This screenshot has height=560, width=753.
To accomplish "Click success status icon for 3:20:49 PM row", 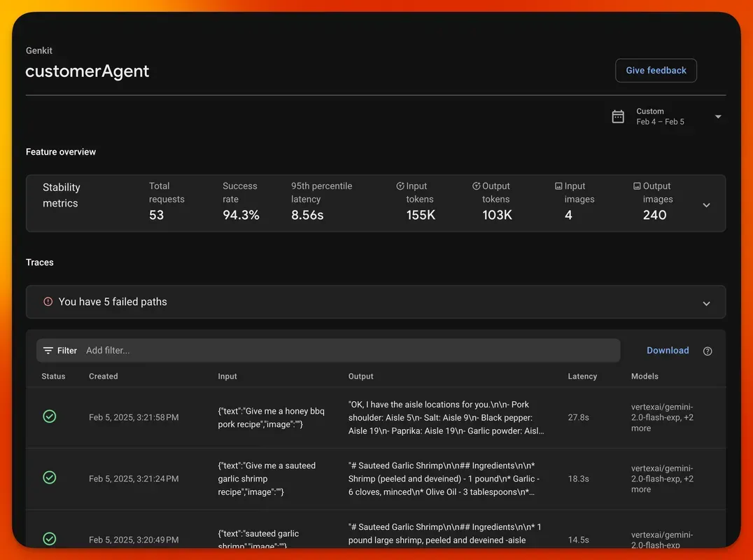I will tap(50, 539).
